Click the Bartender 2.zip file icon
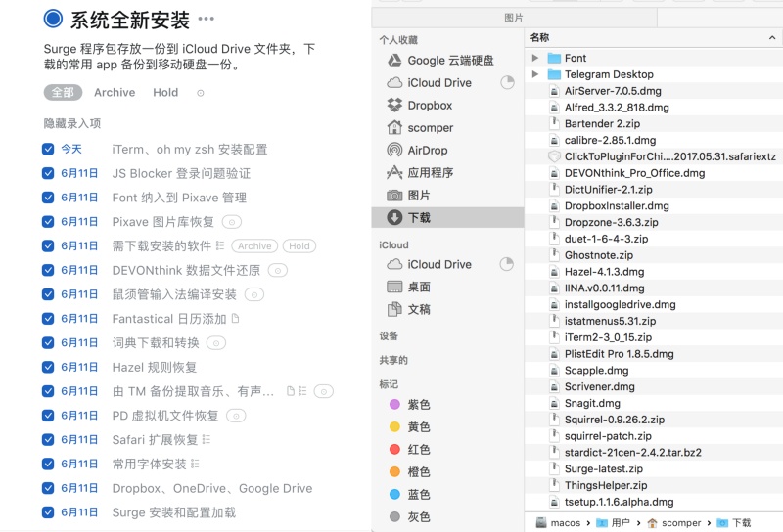This screenshot has height=532, width=783. tap(554, 124)
